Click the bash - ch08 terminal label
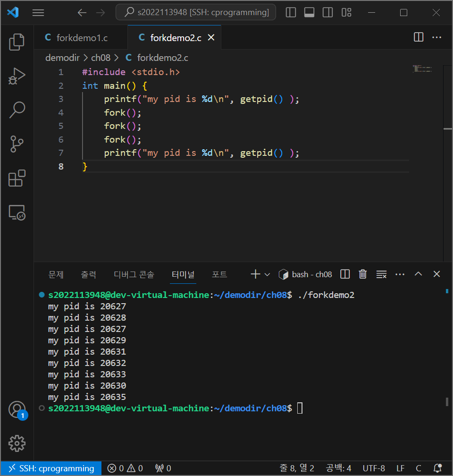 [x=305, y=274]
